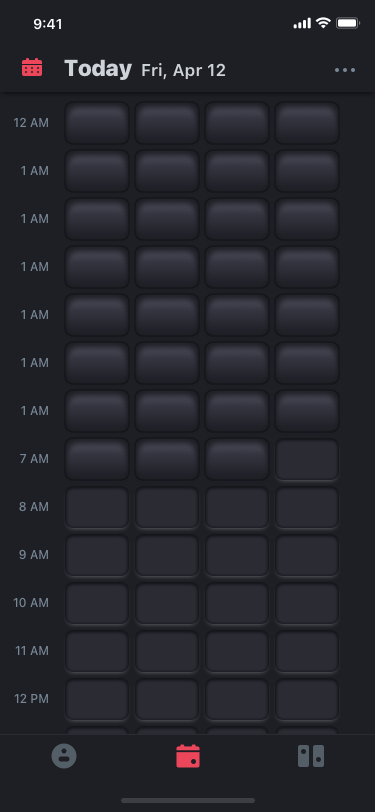Tap the battery icon in status bar
This screenshot has height=812, width=375.
coord(347,23)
